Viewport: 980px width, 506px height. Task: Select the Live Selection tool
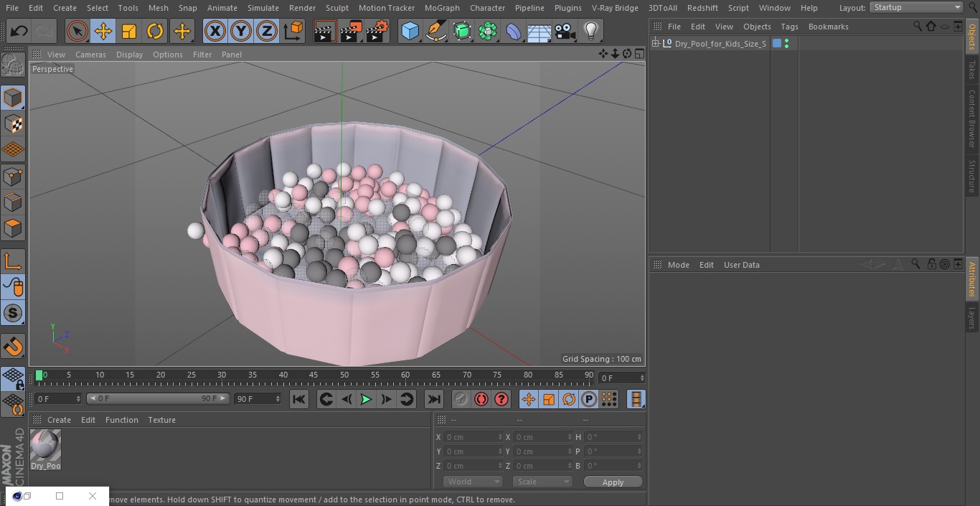[77, 32]
